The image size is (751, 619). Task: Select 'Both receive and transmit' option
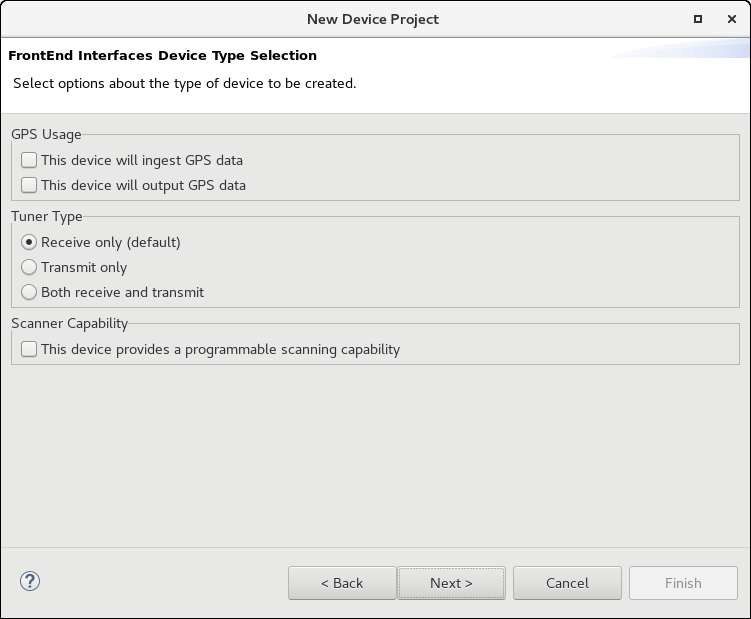click(29, 292)
